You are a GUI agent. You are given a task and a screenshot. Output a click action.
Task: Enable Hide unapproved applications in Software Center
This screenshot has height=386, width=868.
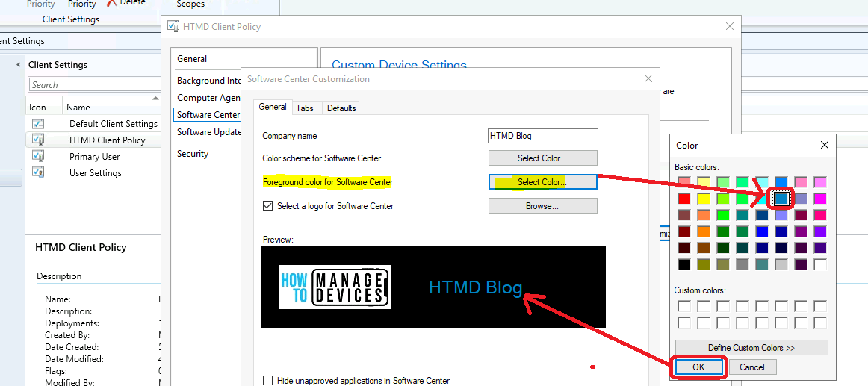(268, 381)
